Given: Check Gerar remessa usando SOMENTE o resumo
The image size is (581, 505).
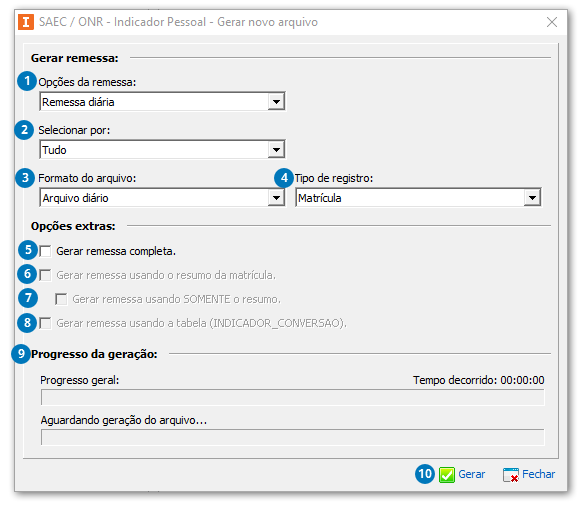Looking at the screenshot, I should pyautogui.click(x=62, y=299).
